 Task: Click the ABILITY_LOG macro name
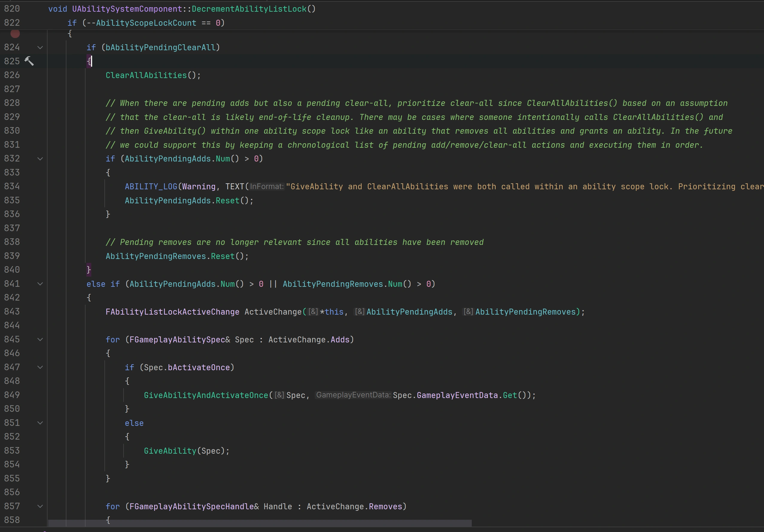click(151, 186)
